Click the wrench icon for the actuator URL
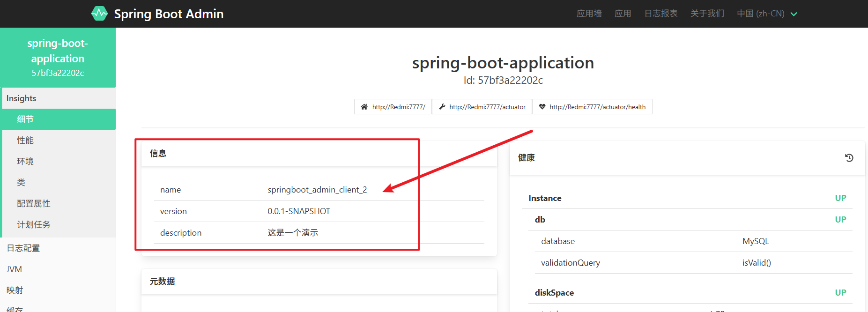868x312 pixels. (442, 107)
